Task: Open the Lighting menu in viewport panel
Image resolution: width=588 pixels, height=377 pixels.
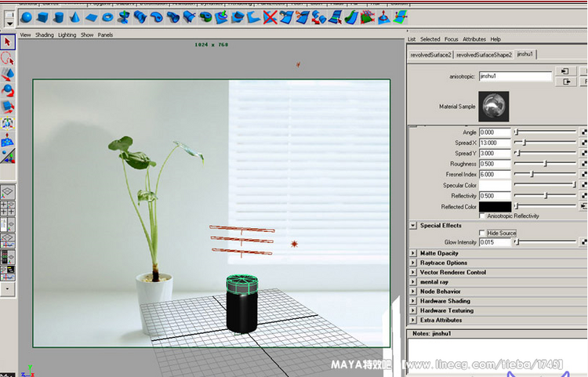Action: (67, 35)
